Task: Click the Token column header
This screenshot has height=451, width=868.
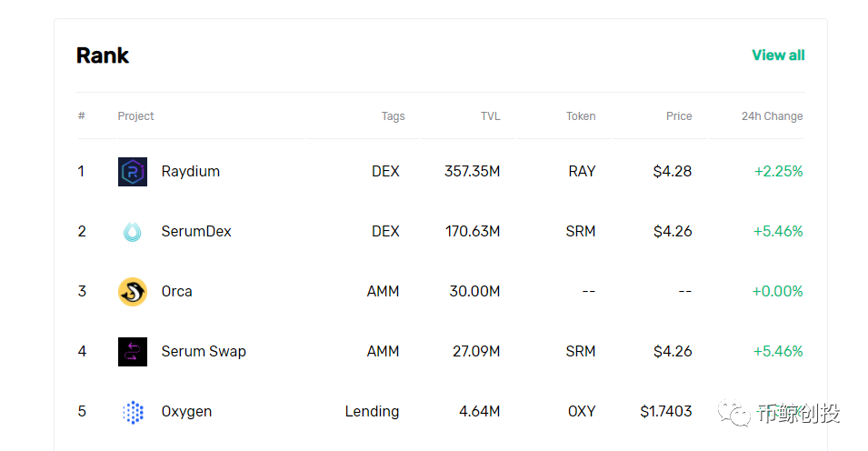Action: pyautogui.click(x=581, y=116)
